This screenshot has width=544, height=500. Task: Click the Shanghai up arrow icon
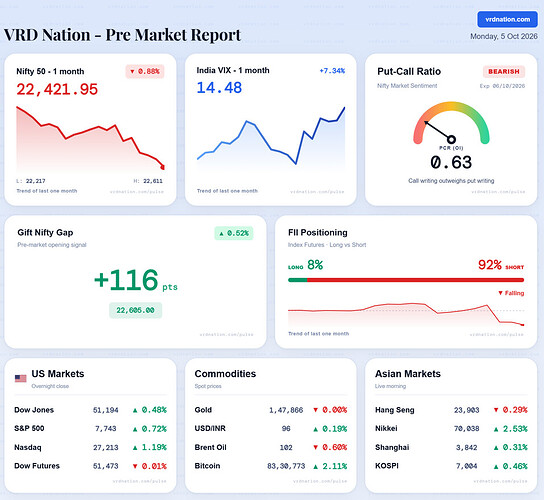(496, 448)
